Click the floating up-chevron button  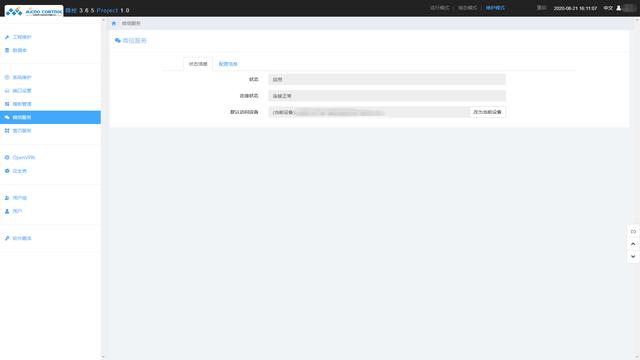pos(633,244)
